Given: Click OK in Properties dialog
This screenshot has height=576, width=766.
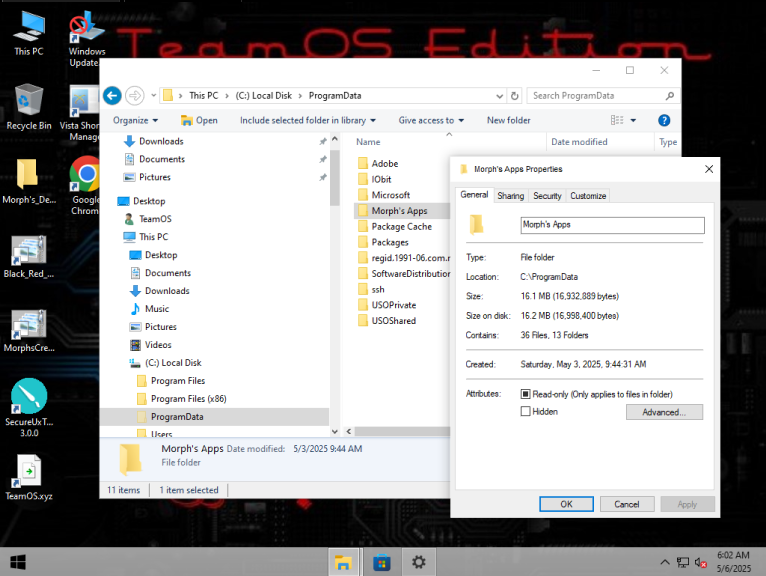Looking at the screenshot, I should pos(566,504).
